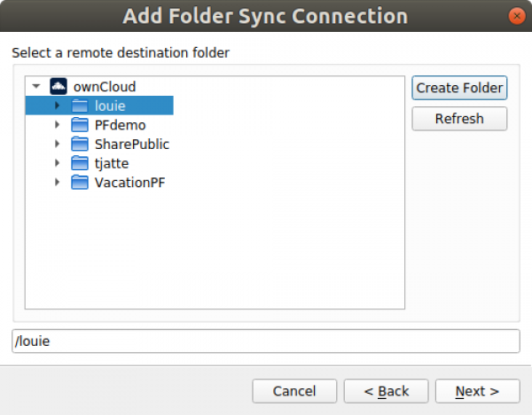Select the SharePublic folder name
532x415 pixels.
tap(131, 145)
